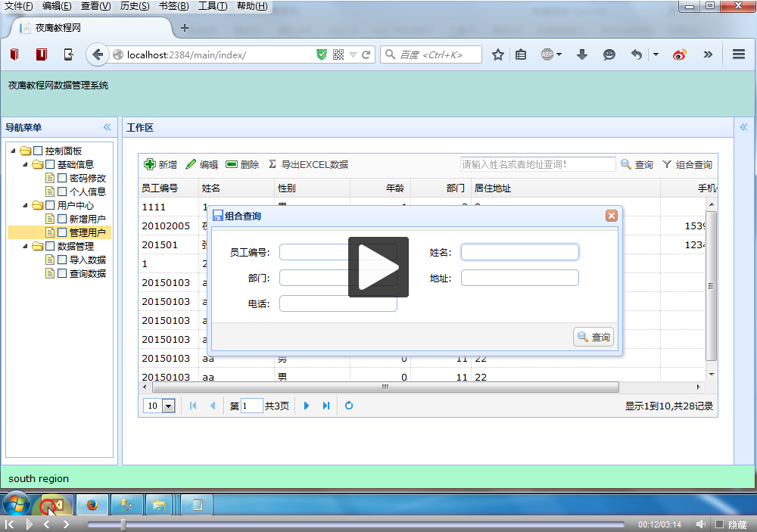The width and height of the screenshot is (757, 532).
Task: Open the page size dropdown showing 10
Action: pos(168,406)
